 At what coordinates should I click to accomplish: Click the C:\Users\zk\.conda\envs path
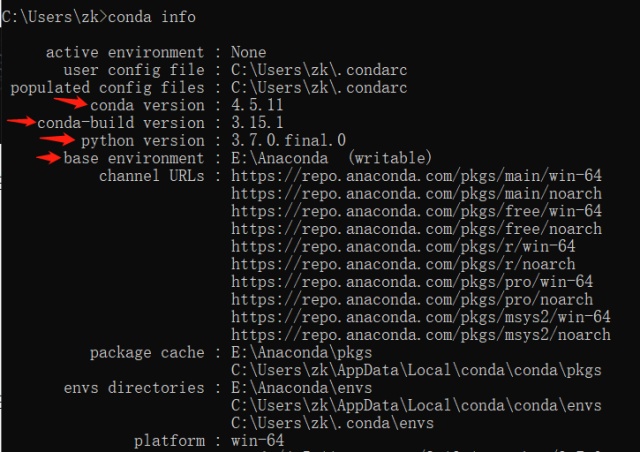[332, 423]
